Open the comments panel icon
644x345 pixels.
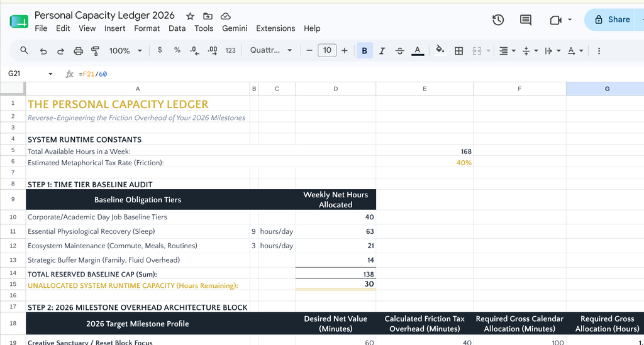tap(525, 19)
